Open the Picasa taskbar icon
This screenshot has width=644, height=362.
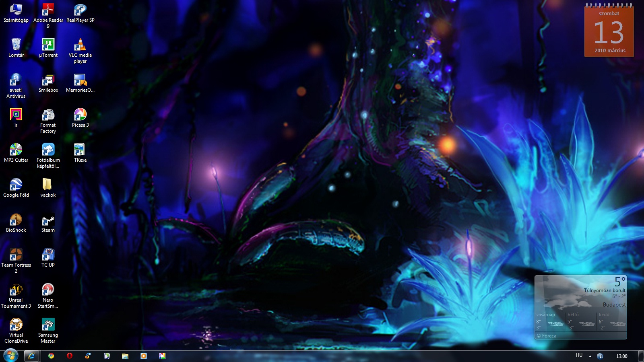point(162,356)
